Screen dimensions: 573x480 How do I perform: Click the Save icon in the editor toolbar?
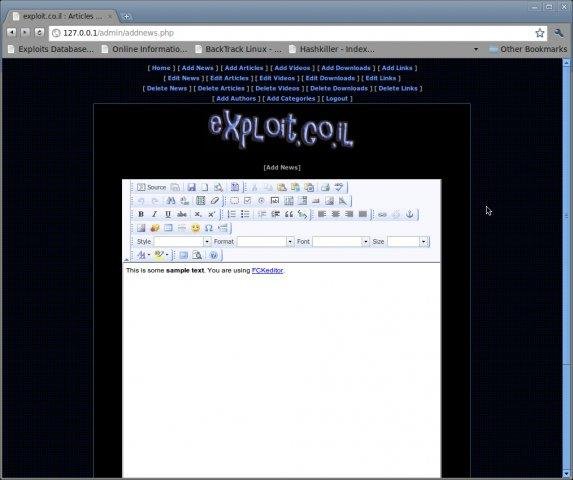(x=191, y=187)
